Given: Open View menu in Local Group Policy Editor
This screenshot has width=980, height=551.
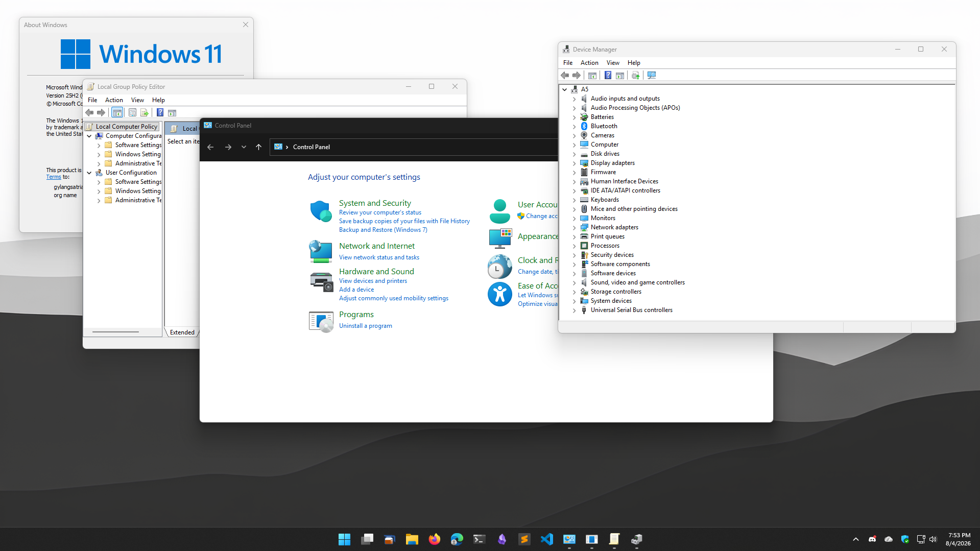Looking at the screenshot, I should pyautogui.click(x=137, y=100).
